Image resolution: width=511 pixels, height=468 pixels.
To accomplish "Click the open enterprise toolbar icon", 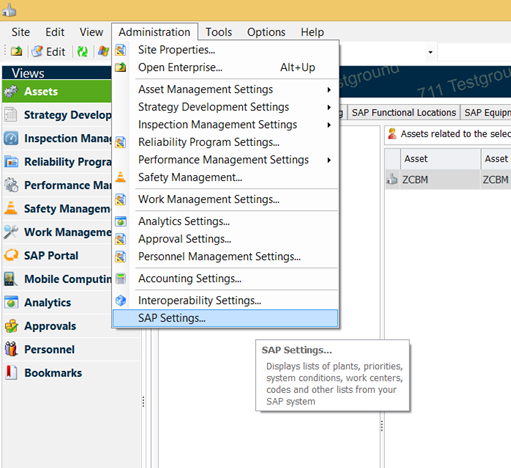I will pyautogui.click(x=16, y=51).
